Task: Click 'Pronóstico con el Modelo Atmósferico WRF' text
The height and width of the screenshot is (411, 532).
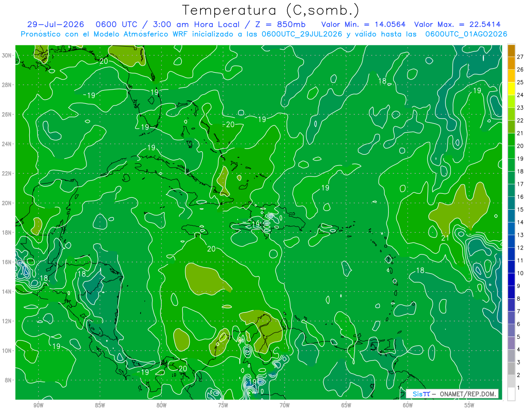Action: 105,34
